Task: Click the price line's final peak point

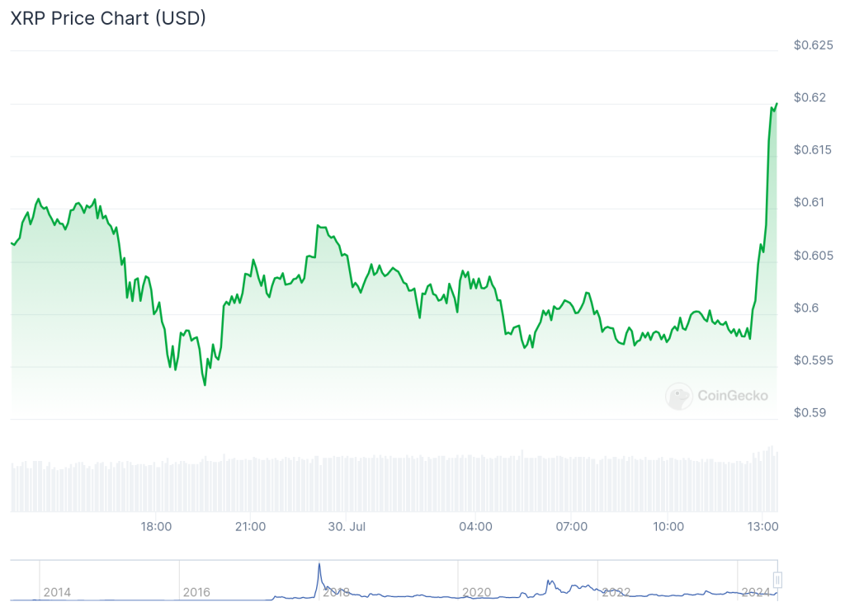Action: [x=777, y=104]
